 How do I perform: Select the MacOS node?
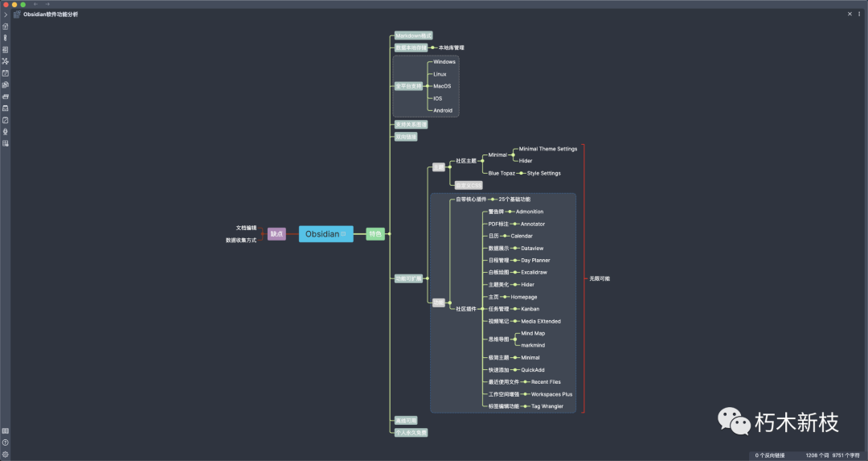[442, 86]
